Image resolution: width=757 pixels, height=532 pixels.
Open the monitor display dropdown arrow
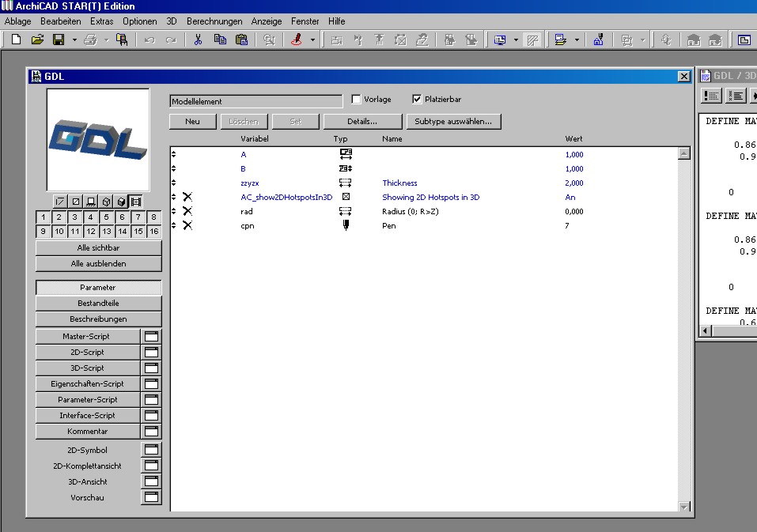[516, 40]
